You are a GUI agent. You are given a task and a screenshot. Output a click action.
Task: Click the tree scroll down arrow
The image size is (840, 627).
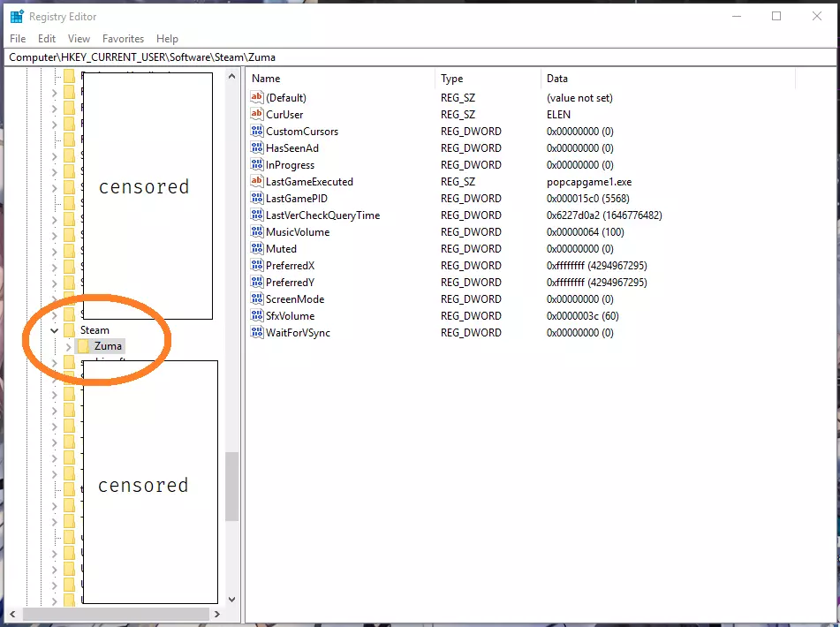pos(231,600)
